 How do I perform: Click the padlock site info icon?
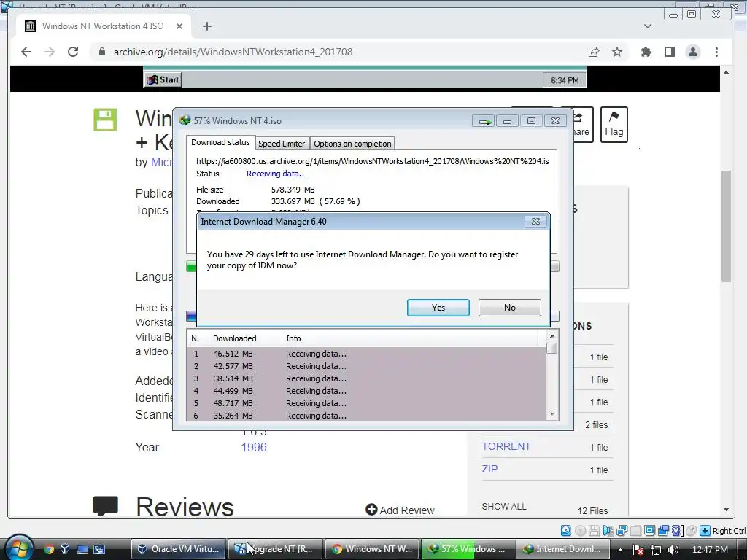102,52
